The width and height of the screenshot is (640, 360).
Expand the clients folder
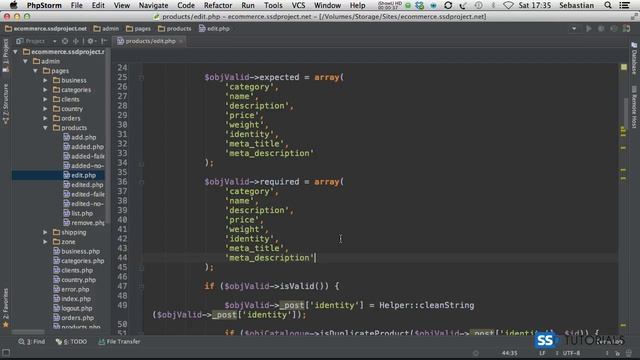tap(45, 99)
